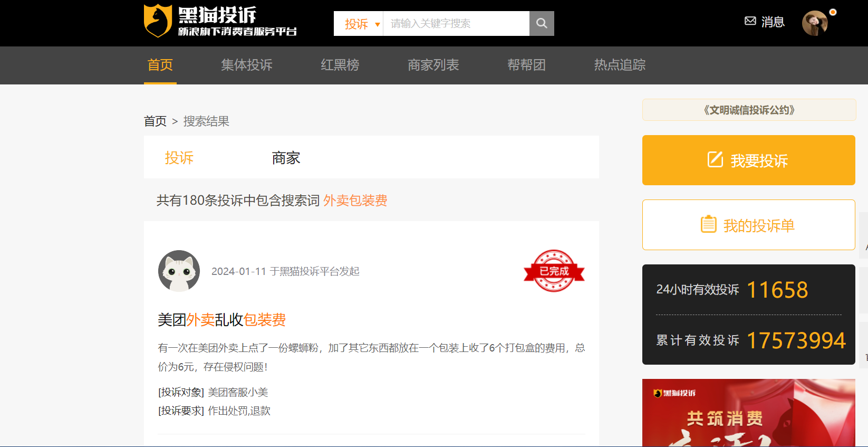
Task: Open the user profile avatar
Action: [815, 23]
